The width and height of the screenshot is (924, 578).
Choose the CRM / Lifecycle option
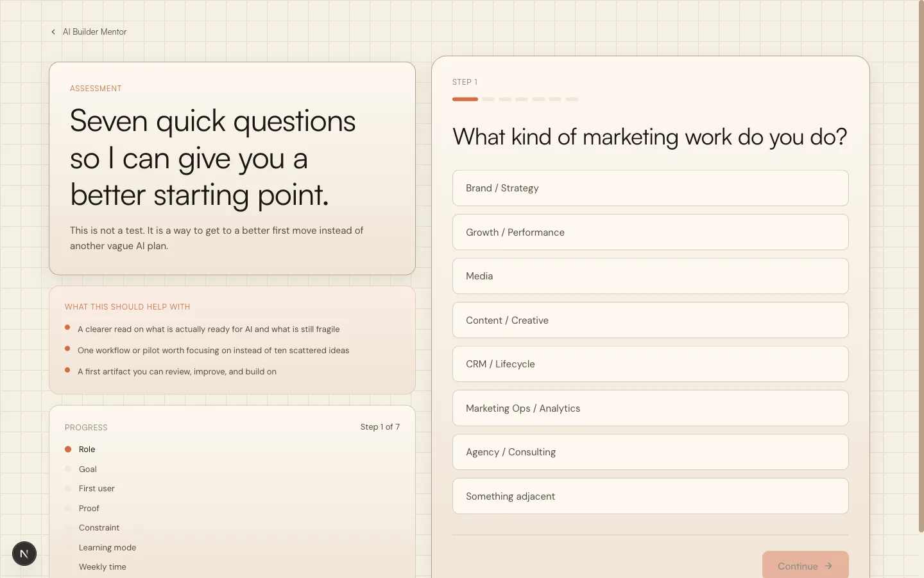(x=650, y=364)
